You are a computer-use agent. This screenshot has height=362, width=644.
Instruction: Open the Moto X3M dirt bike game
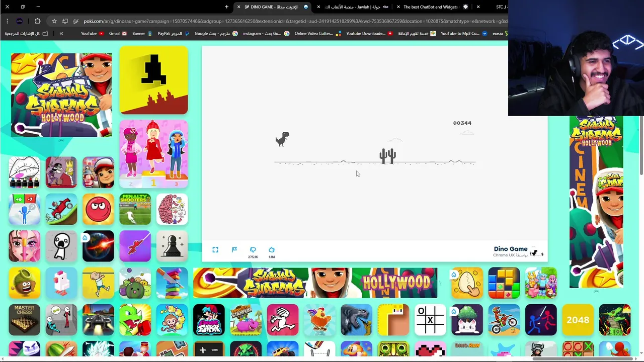click(504, 320)
